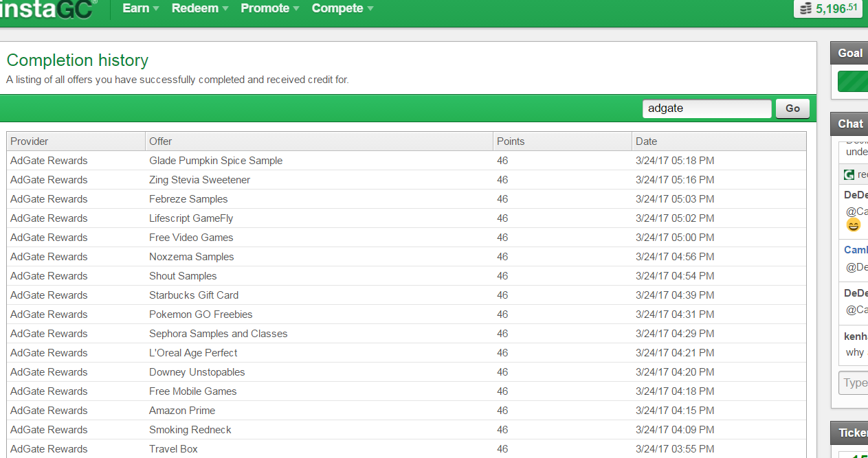868x458 pixels.
Task: Select the Glade Pumpkin Spice Sample offer
Action: pyautogui.click(x=216, y=161)
